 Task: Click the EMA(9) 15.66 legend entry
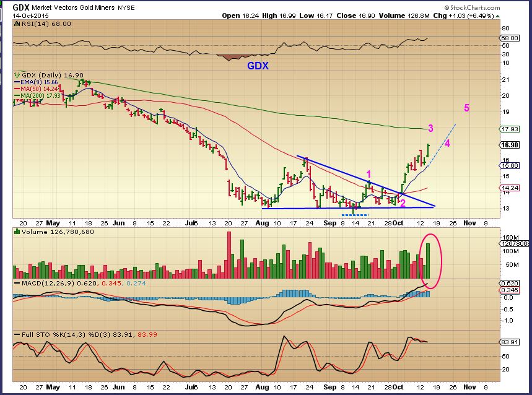click(37, 82)
